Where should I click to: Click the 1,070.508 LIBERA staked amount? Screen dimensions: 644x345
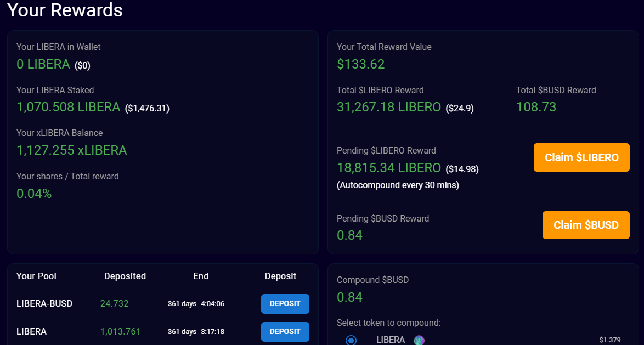[68, 107]
